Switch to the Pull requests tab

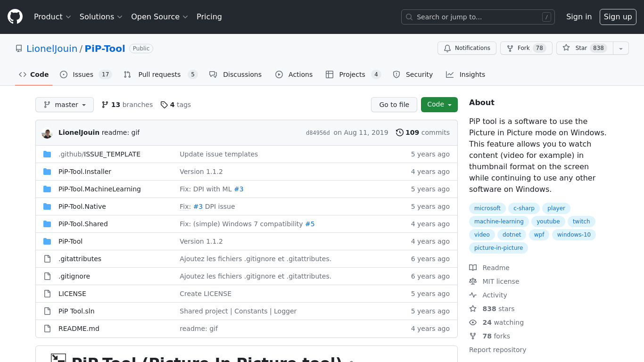[160, 74]
